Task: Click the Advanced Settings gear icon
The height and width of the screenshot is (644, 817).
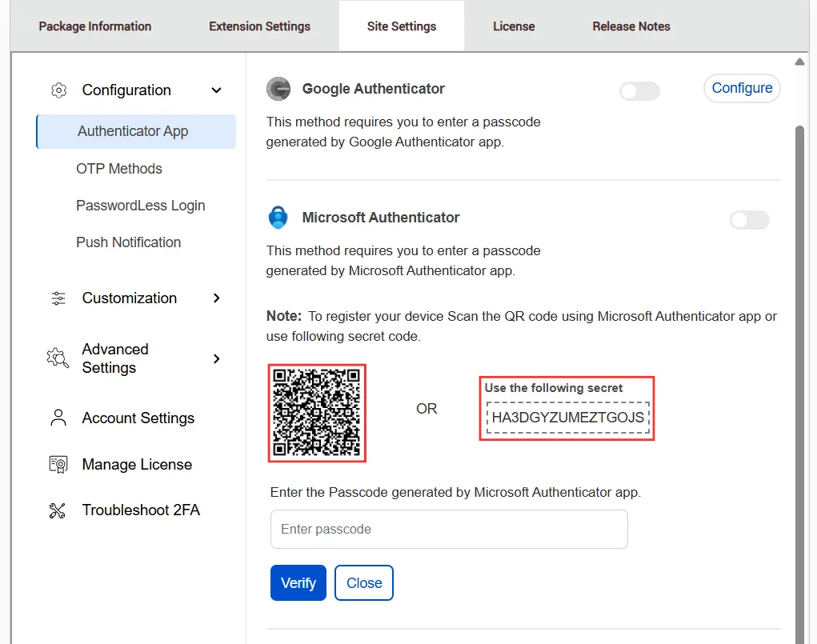Action: coord(57,358)
